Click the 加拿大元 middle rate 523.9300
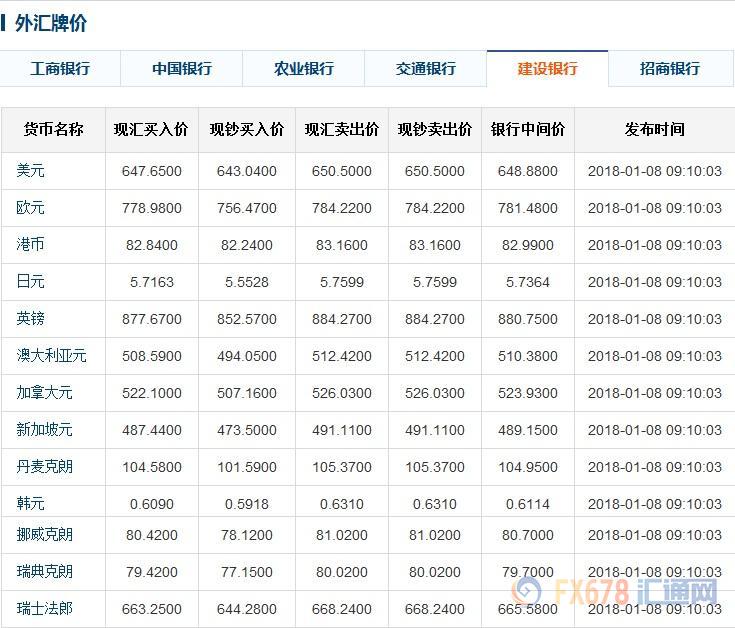Image resolution: width=735 pixels, height=628 pixels. tap(528, 393)
